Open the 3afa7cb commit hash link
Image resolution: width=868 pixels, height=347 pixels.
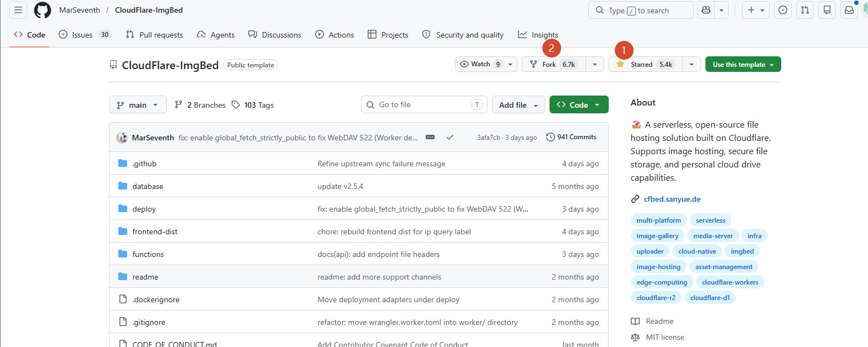coord(489,138)
